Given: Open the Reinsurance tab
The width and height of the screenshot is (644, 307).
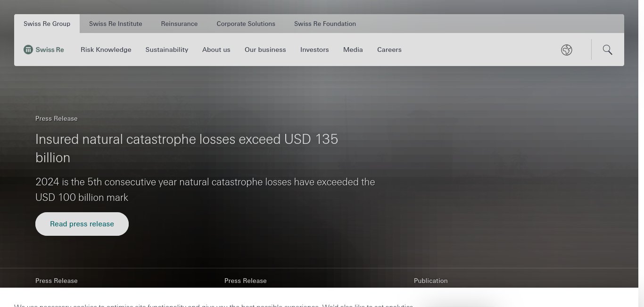Looking at the screenshot, I should coord(179,24).
